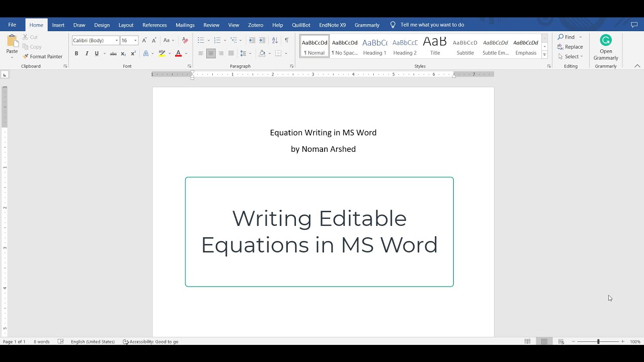Decrease paragraph indent
This screenshot has height=362, width=644.
point(252,40)
